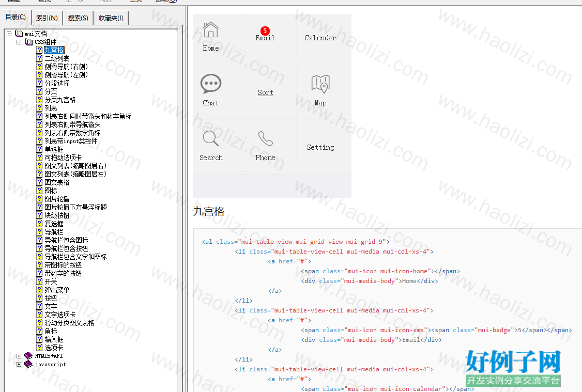582x392 pixels.
Task: Switch to the 目录(C) tab
Action: tap(16, 17)
